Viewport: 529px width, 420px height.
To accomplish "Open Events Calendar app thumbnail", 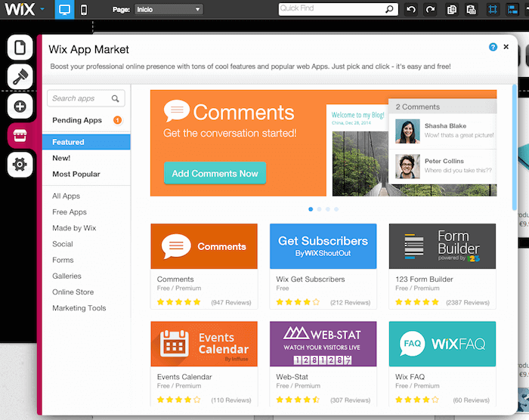I will coord(204,344).
